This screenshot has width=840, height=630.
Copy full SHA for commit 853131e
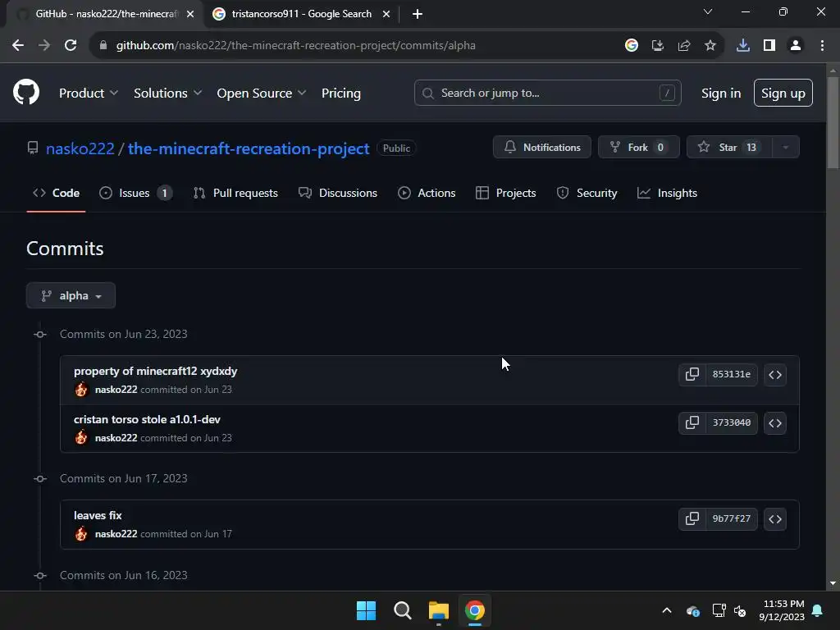(692, 374)
